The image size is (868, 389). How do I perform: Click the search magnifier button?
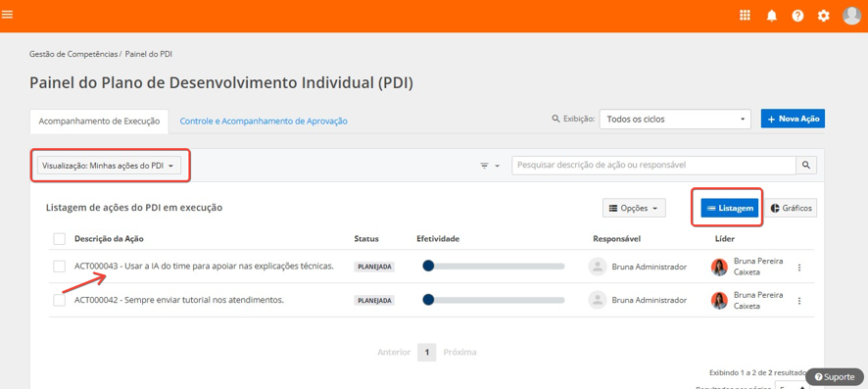[x=806, y=165]
